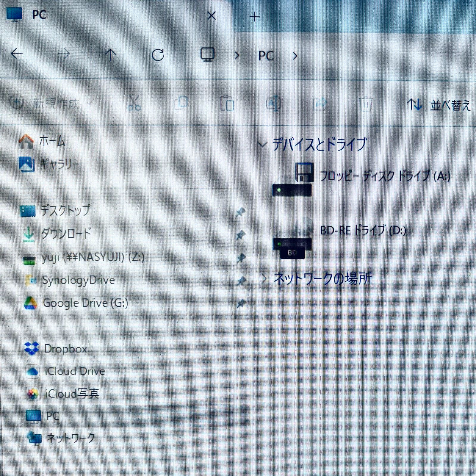Click the ギャラリー picture icon
476x476 pixels.
pos(26,164)
